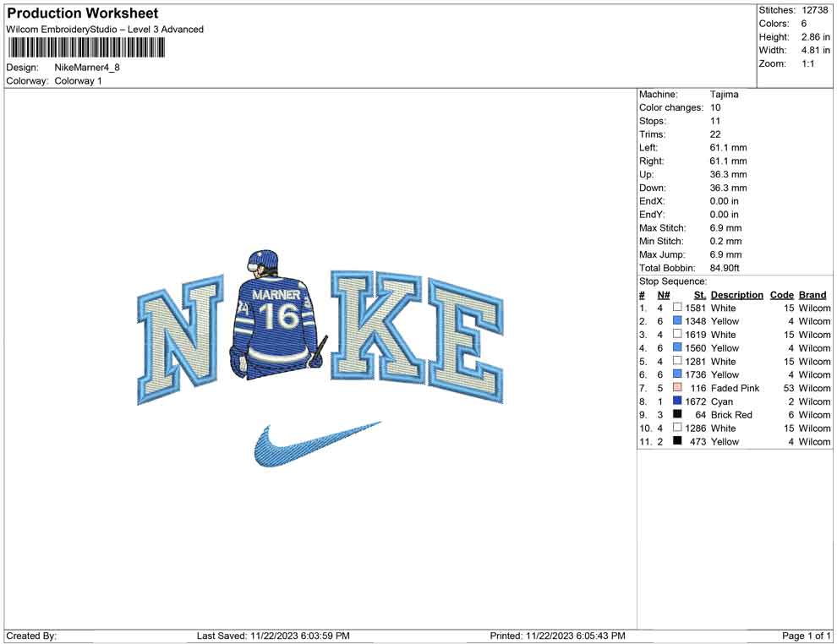Image resolution: width=837 pixels, height=644 pixels.
Task: Click the Faded Pink description
Action: [x=735, y=388]
